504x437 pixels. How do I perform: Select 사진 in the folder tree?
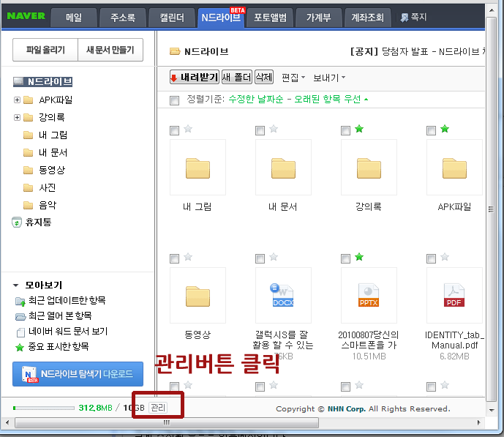48,187
